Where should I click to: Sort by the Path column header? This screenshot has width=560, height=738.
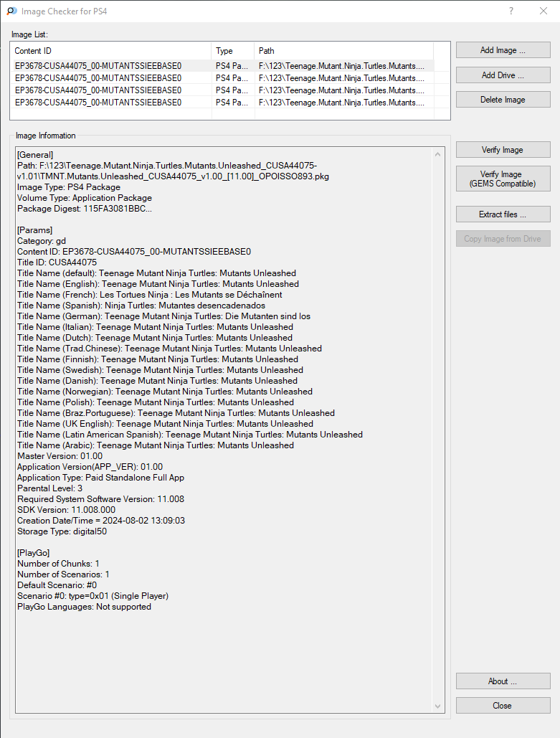343,51
